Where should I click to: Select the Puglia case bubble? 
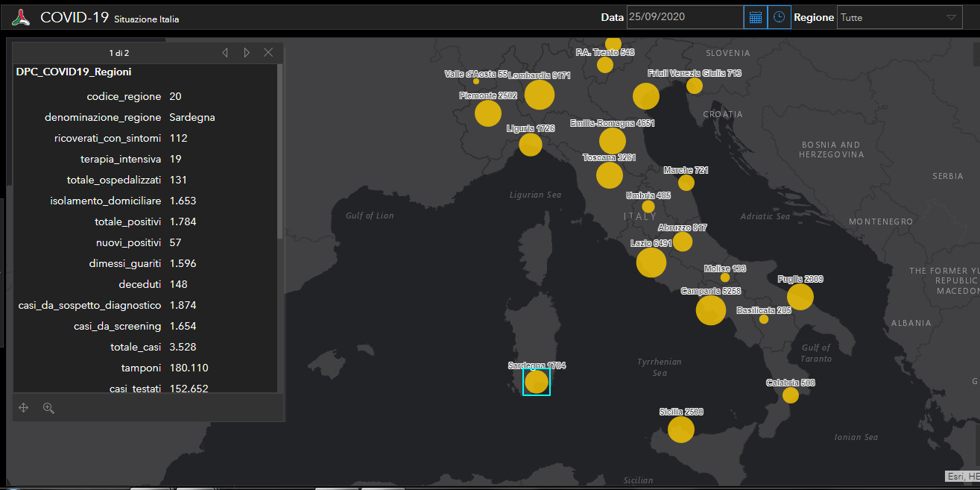coord(800,297)
